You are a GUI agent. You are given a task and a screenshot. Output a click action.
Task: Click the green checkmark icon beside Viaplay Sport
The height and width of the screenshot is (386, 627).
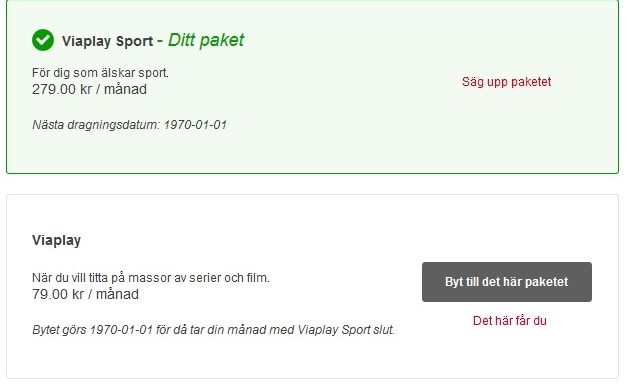point(43,40)
